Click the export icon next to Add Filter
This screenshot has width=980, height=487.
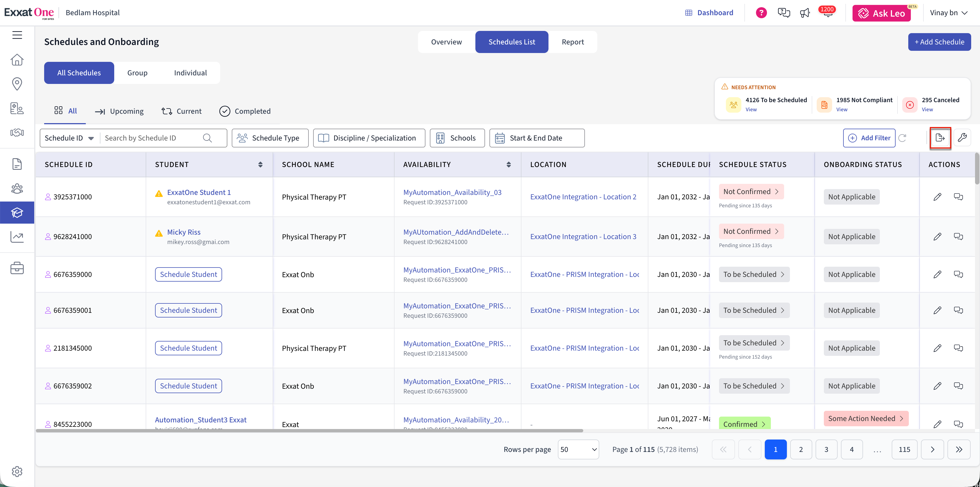pyautogui.click(x=940, y=138)
